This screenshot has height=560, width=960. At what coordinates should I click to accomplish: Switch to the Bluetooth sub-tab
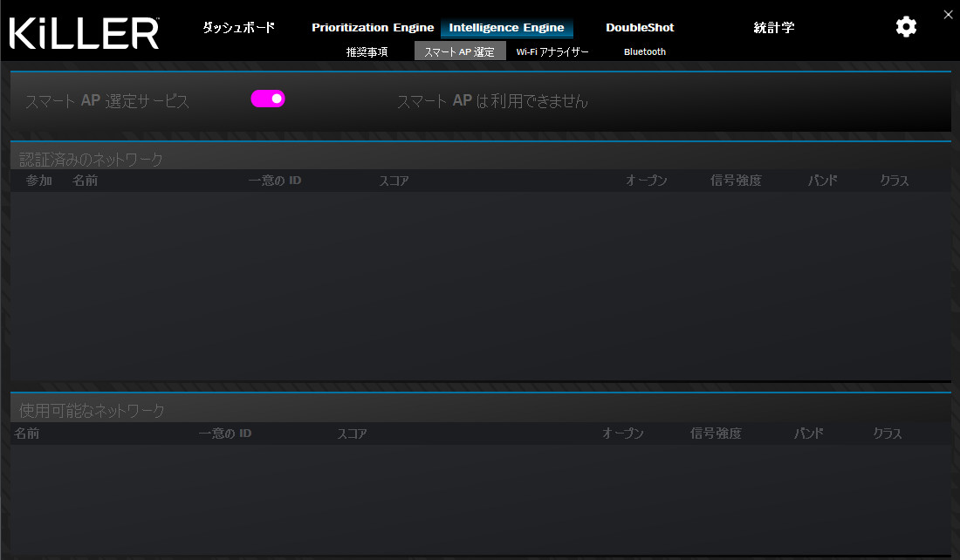[x=645, y=52]
